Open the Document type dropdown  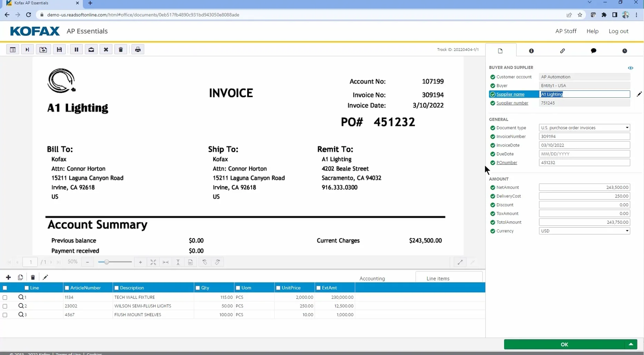(584, 128)
